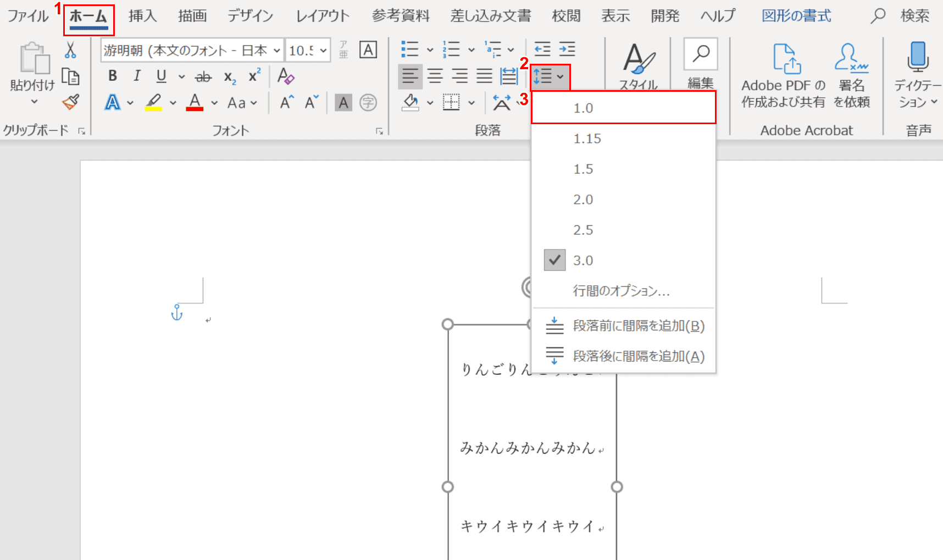Click the shading paint bucket icon

click(411, 102)
